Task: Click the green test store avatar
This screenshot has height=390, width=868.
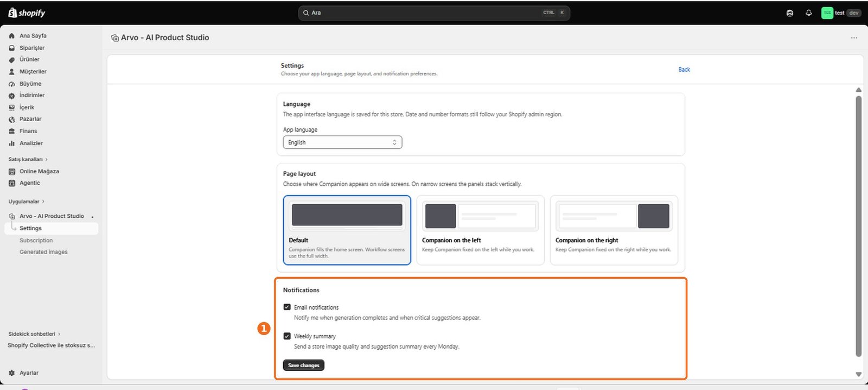Action: (x=827, y=13)
